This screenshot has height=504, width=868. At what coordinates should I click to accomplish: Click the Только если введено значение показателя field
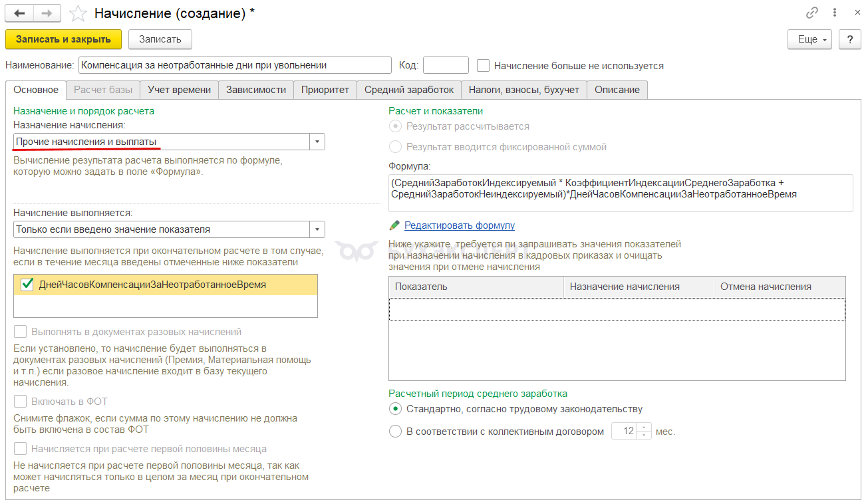coord(162,229)
